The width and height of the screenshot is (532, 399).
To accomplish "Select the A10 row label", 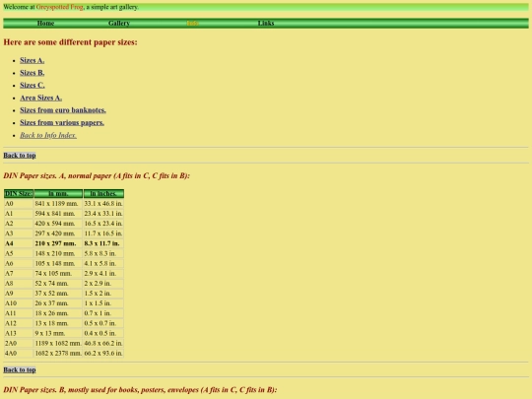I will click(19, 303).
